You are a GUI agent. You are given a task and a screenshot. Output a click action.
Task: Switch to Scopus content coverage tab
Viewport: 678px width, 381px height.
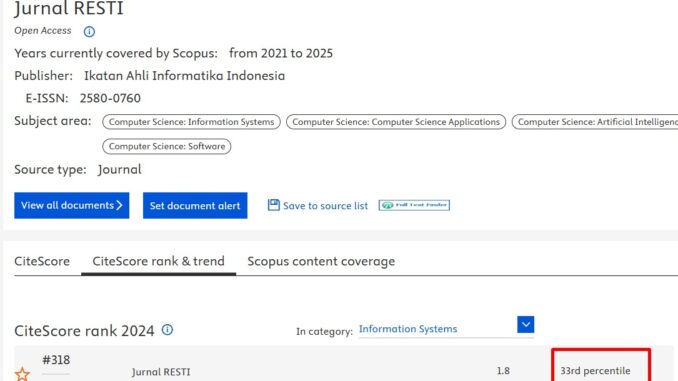pos(321,262)
